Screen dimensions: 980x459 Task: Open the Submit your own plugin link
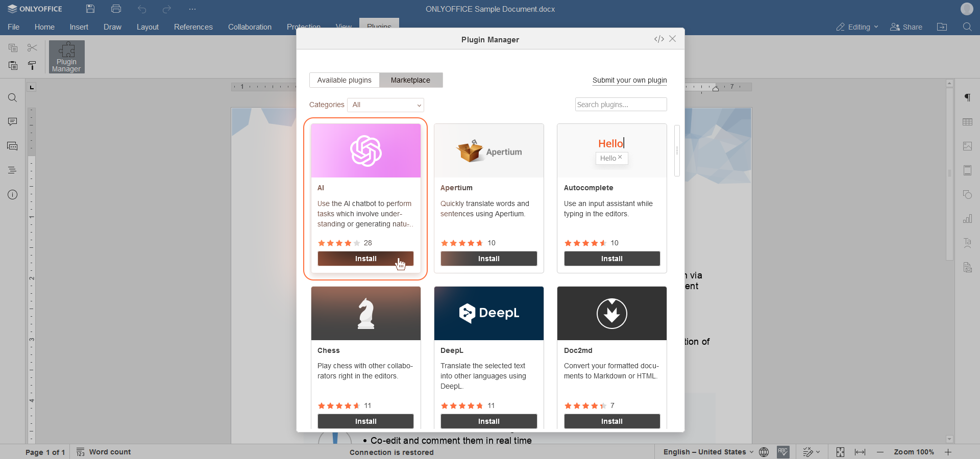pos(629,81)
